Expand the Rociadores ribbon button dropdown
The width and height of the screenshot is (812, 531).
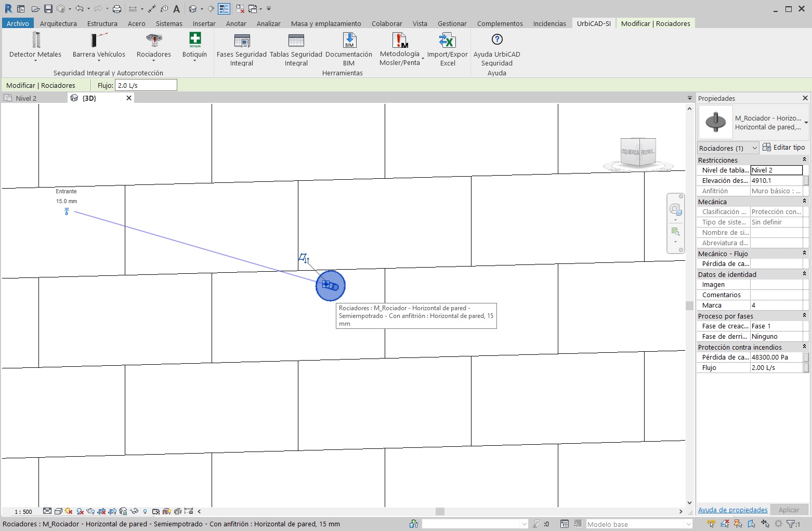tap(153, 61)
